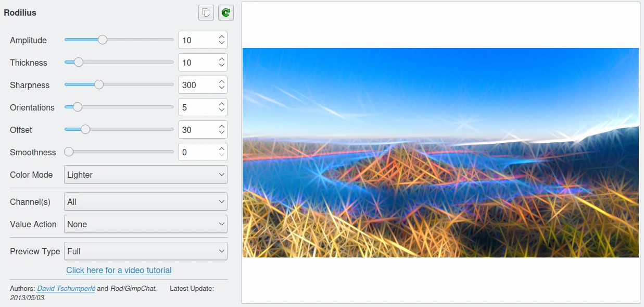Decrease Thickness with the down arrow
This screenshot has height=307, width=644.
point(222,66)
